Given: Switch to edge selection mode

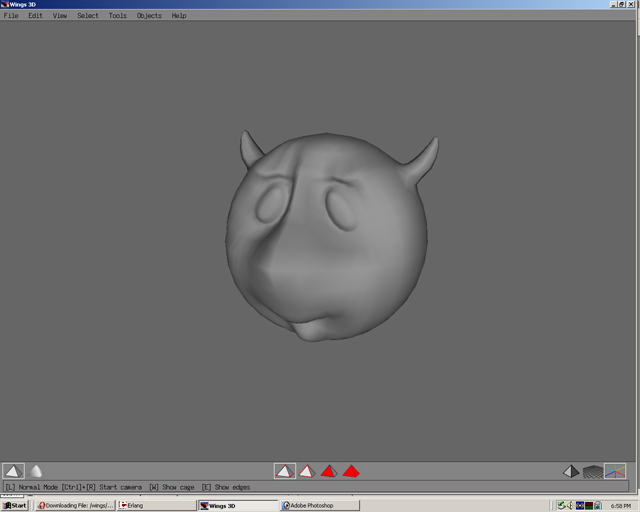Looking at the screenshot, I should [307, 472].
